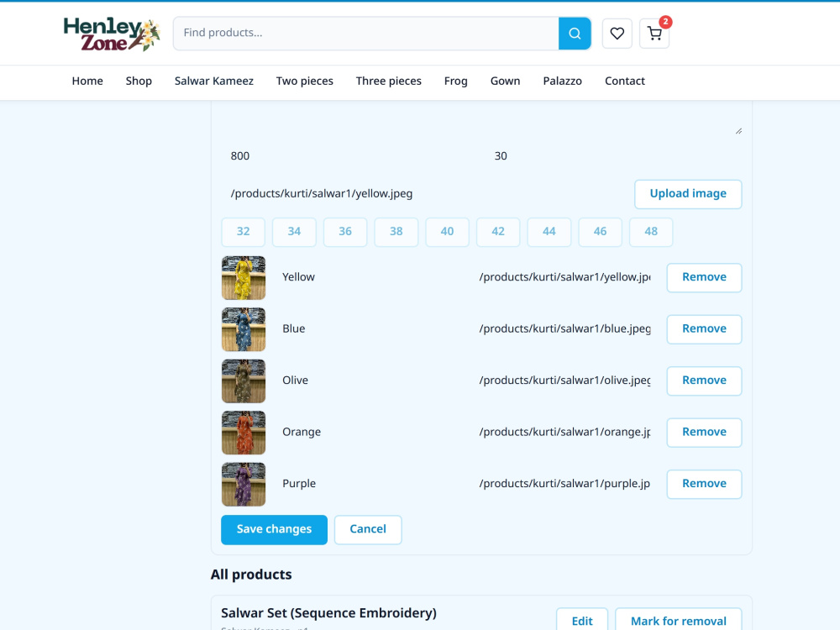Viewport: 840px width, 630px height.
Task: Remove the Orange variant
Action: pos(704,433)
